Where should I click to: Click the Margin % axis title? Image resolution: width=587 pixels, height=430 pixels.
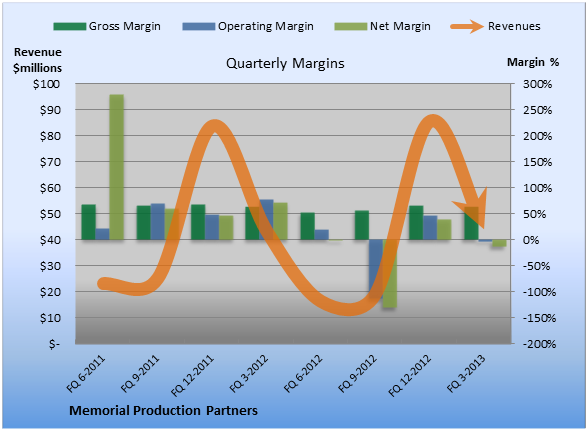tap(533, 62)
